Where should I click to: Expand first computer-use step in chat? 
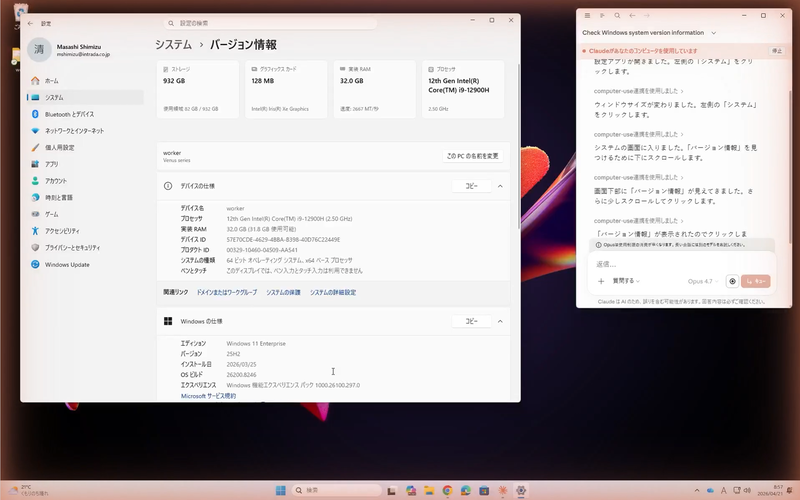(638, 91)
